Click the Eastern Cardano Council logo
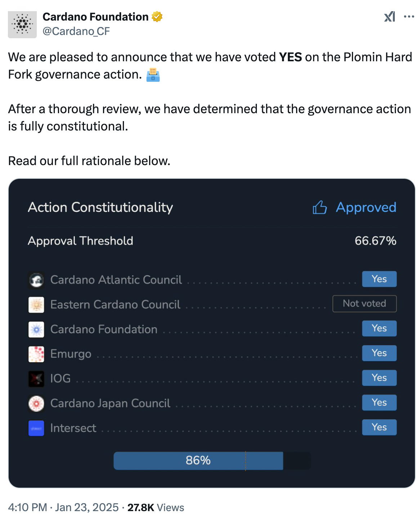Viewport: 420px width, 514px height. 36,305
